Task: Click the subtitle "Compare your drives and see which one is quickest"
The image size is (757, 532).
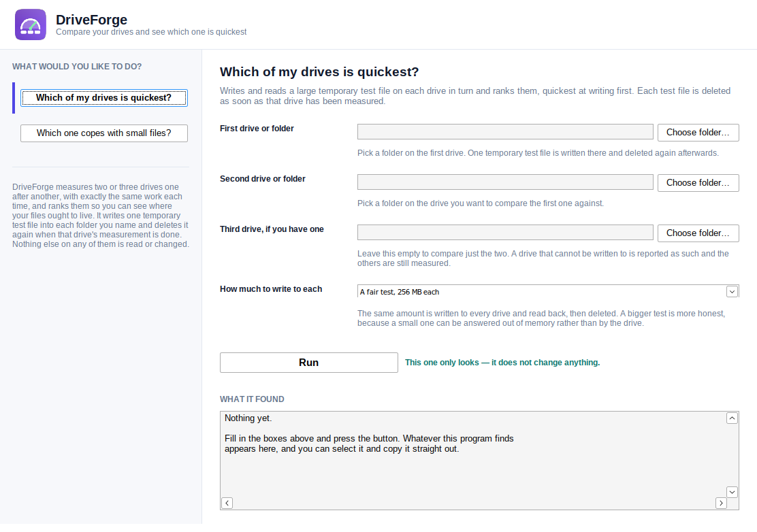Action: point(151,32)
